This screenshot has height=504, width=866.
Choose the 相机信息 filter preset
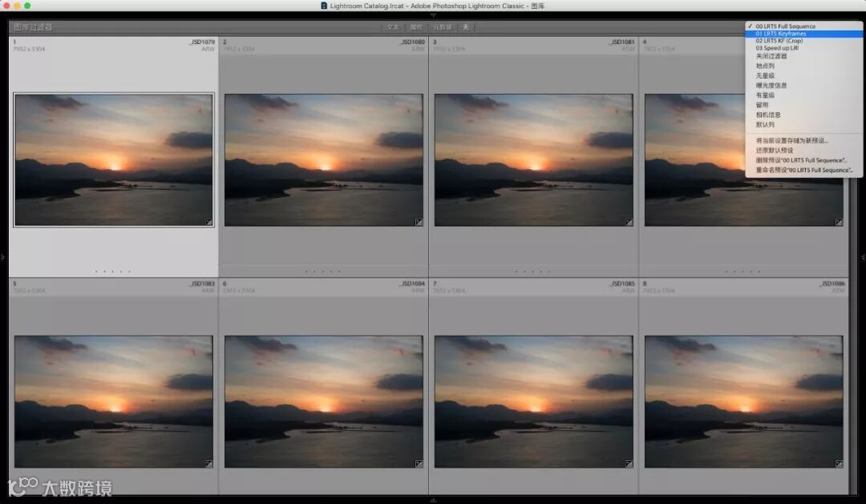[x=804, y=115]
